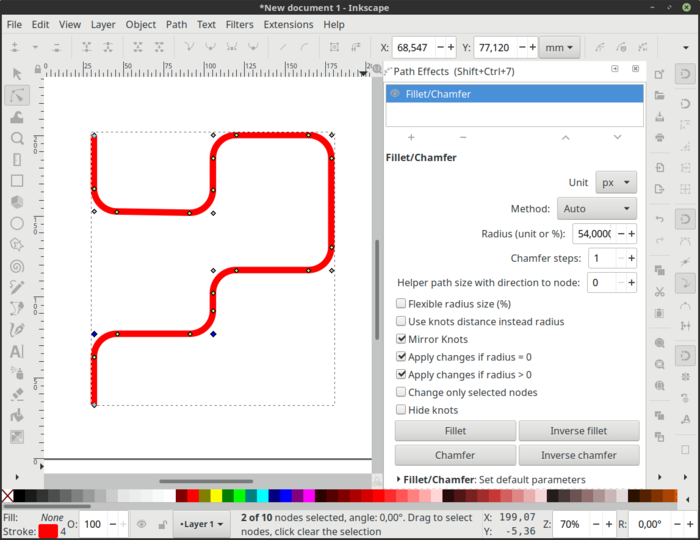Select the Spiral tool

click(17, 266)
